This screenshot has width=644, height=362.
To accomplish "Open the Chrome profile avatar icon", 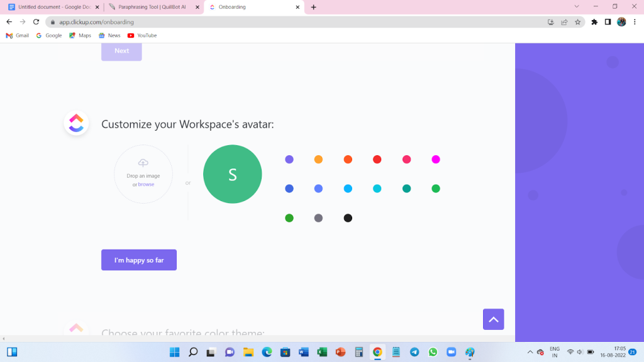I will coord(621,21).
